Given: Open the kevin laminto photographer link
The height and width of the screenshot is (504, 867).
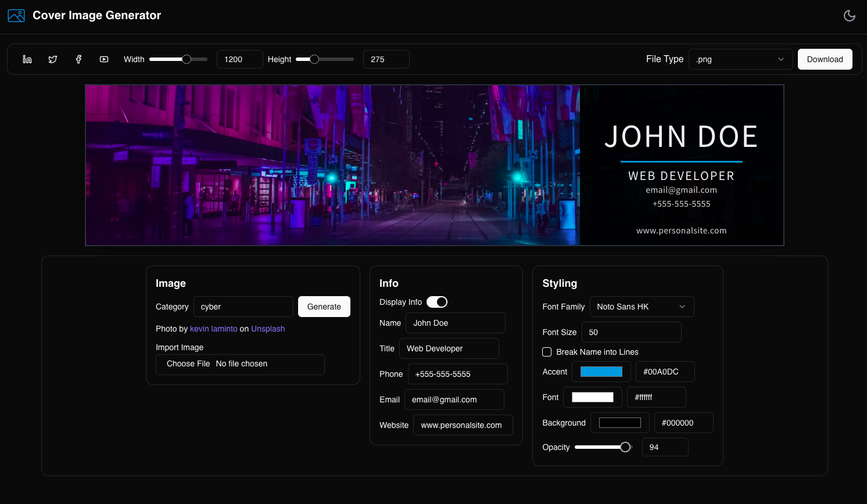Looking at the screenshot, I should tap(214, 329).
